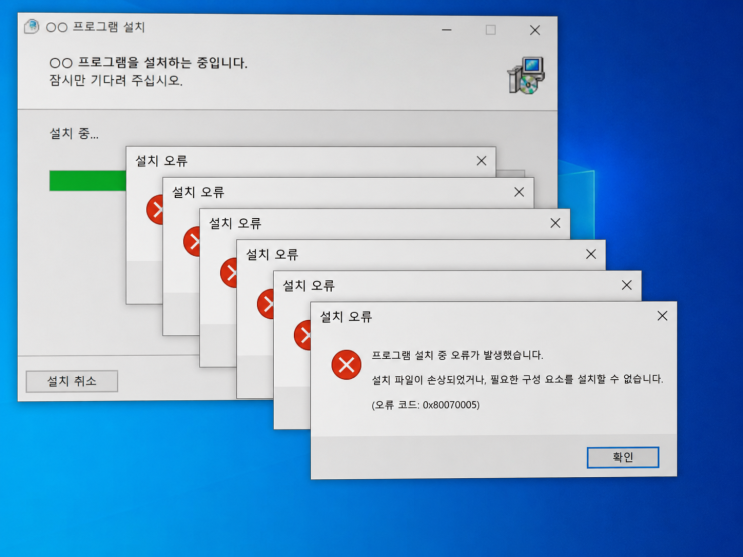Click the 확인 button in the front error dialog

623,457
